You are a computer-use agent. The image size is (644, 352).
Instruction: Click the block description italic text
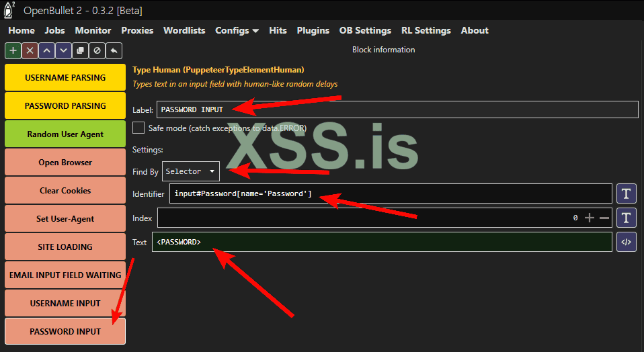coord(235,84)
